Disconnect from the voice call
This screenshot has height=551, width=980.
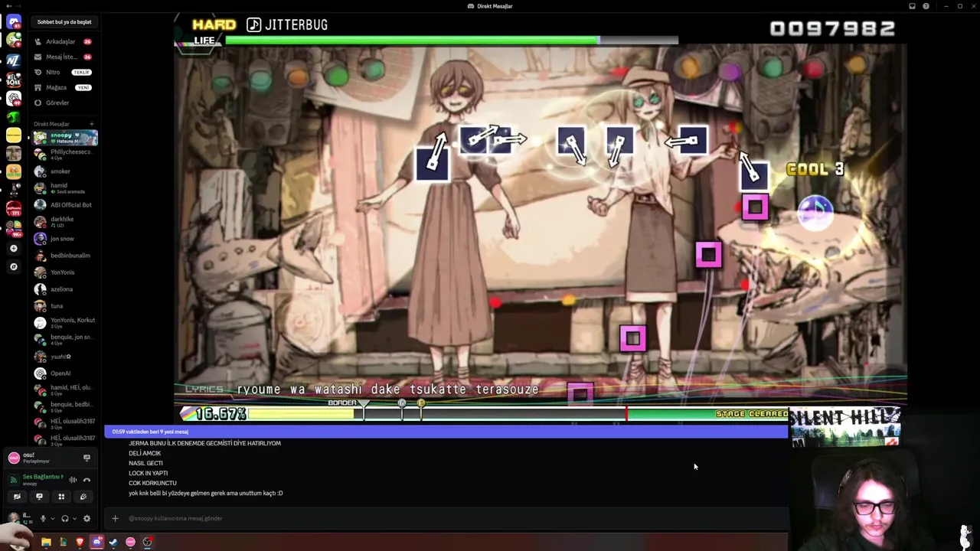point(87,480)
